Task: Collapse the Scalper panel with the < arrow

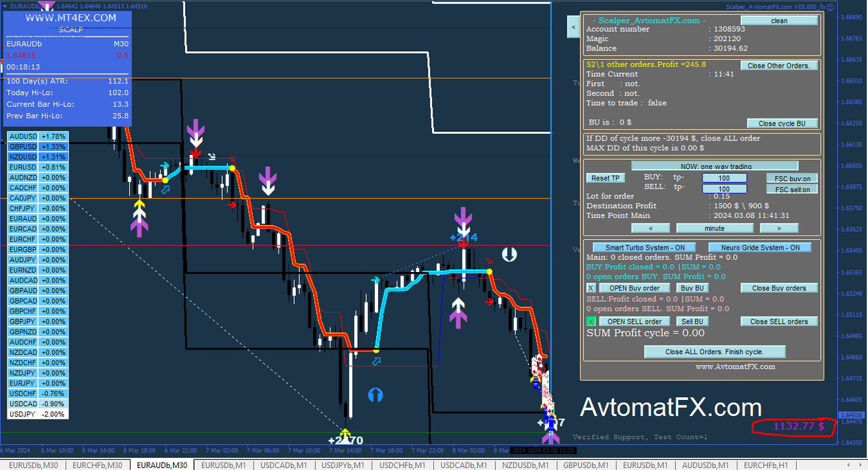Action: tap(573, 28)
